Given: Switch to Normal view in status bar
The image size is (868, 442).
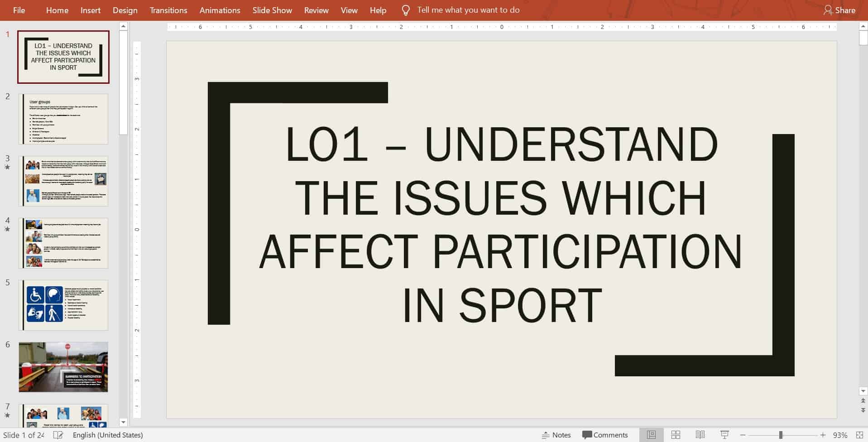Looking at the screenshot, I should pos(651,435).
